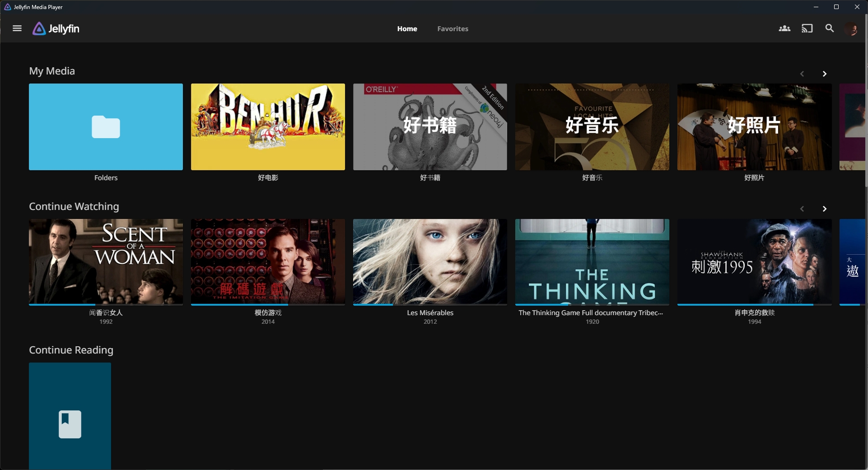Image resolution: width=868 pixels, height=470 pixels.
Task: Select the Home tab
Action: [x=407, y=28]
